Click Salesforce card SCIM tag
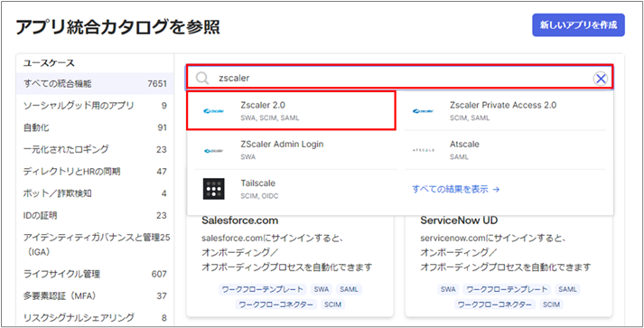644x328 pixels. tap(332, 305)
